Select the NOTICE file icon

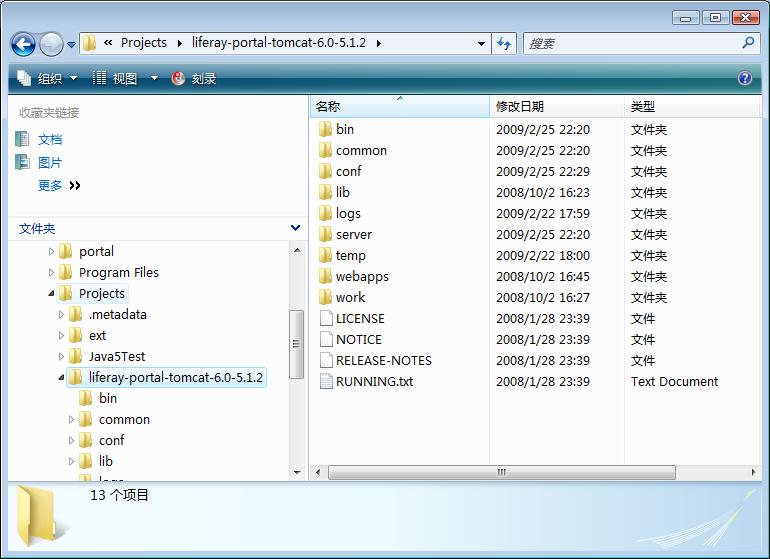326,339
